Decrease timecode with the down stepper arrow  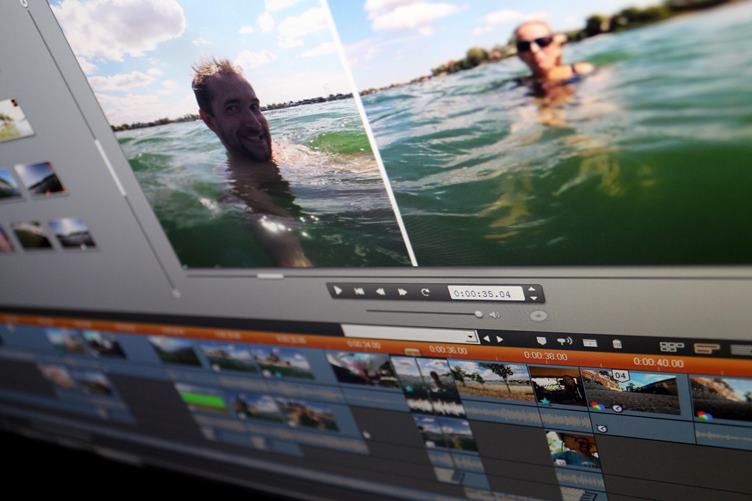point(533,298)
